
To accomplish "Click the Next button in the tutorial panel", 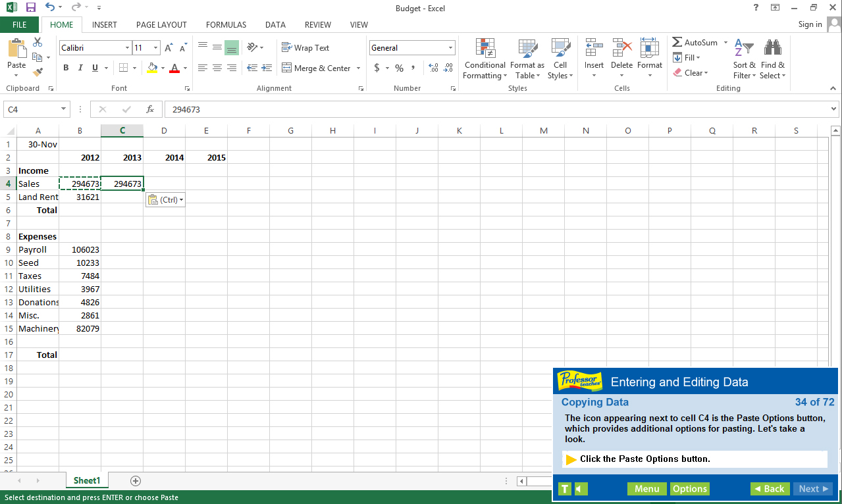I will [812, 489].
